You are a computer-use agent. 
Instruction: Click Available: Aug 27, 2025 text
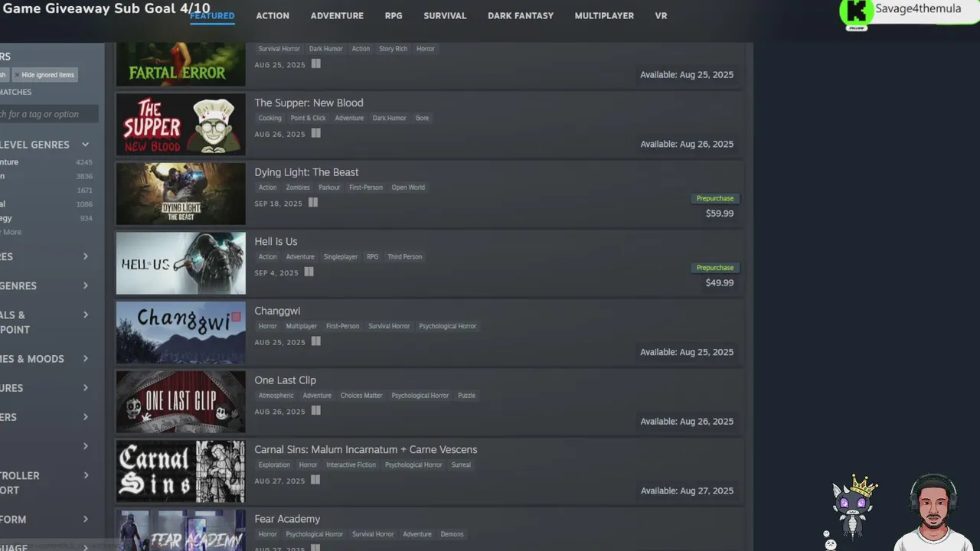point(687,491)
